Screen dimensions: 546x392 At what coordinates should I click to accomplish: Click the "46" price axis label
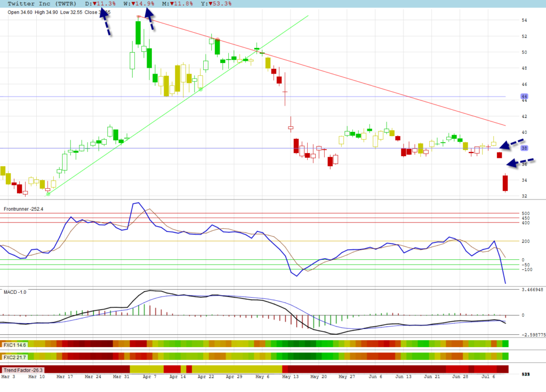(x=525, y=84)
